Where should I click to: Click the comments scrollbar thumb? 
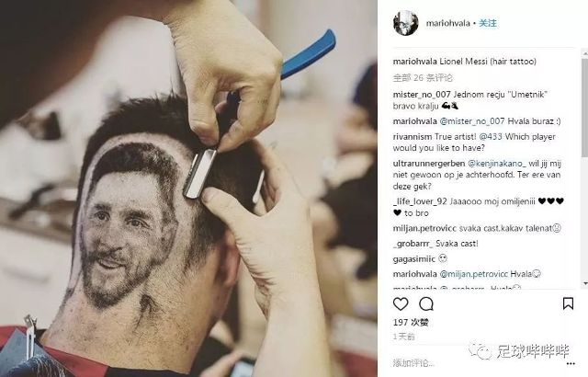pyautogui.click(x=584, y=107)
